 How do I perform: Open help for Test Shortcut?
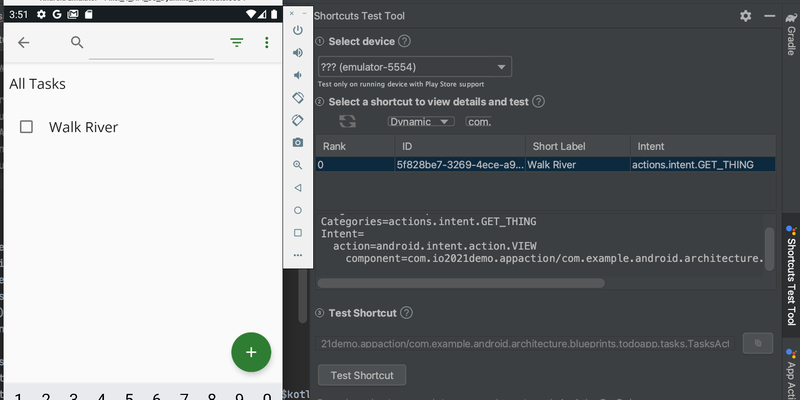pos(406,313)
